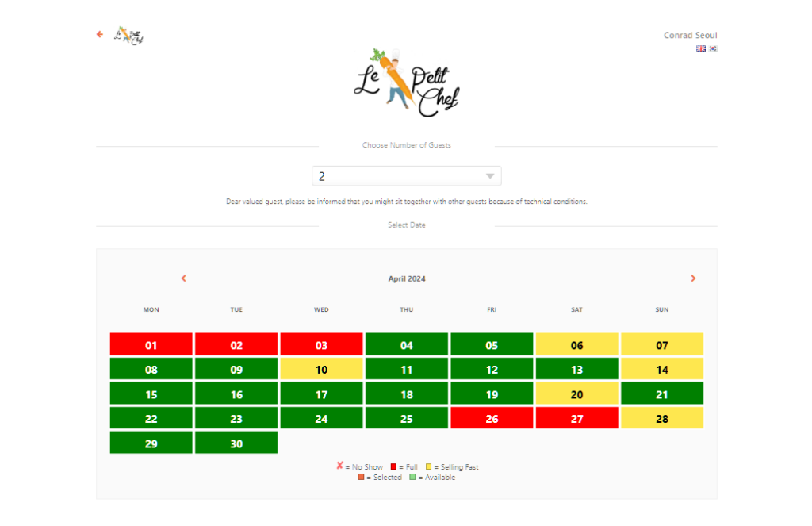Click the red April 27 cell
Image resolution: width=812 pixels, height=526 pixels.
(x=577, y=417)
